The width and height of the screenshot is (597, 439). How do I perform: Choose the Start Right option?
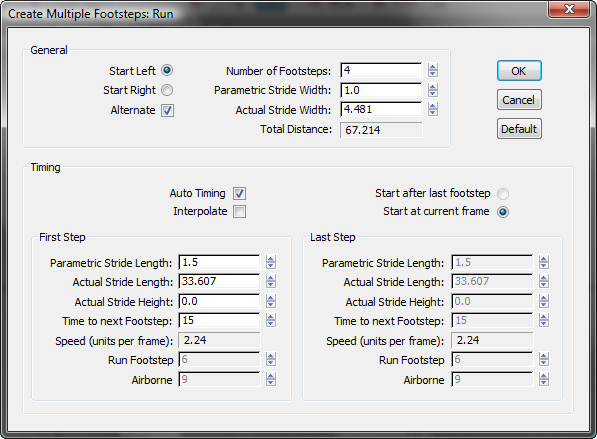click(x=167, y=90)
